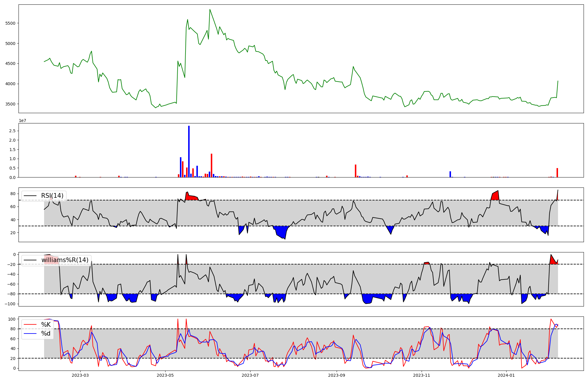Click the tallest red volume bar near 2023-06
Image resolution: width=588 pixels, height=382 pixels.
coord(211,166)
